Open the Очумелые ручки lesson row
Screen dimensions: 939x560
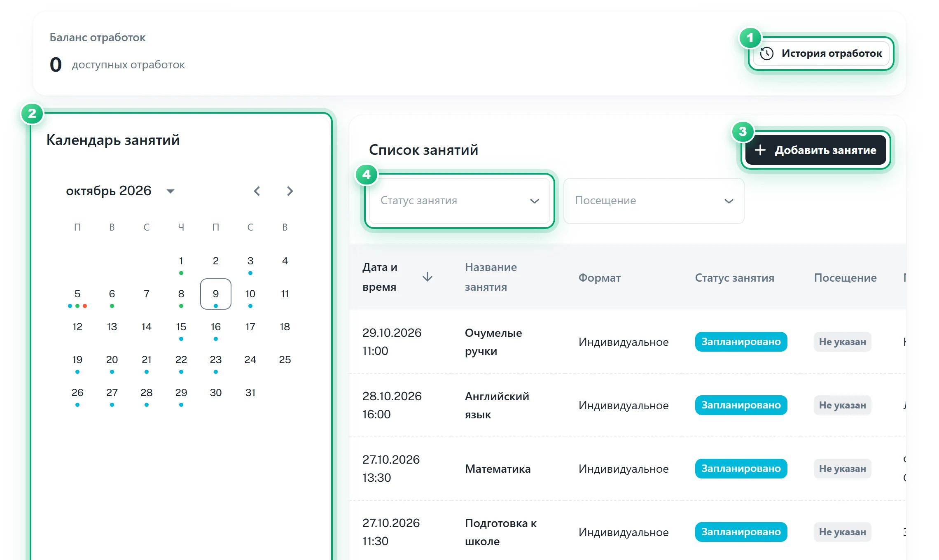[x=628, y=342]
